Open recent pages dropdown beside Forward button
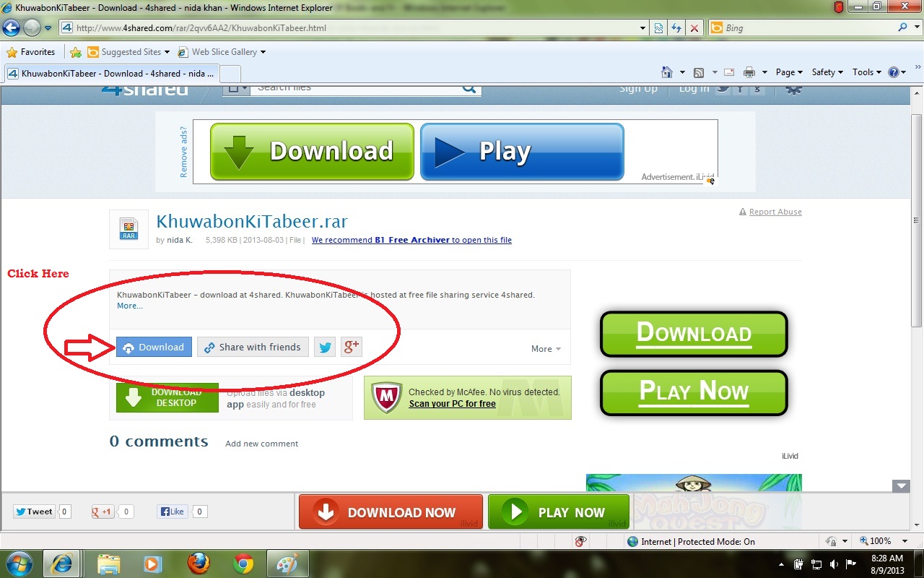This screenshot has width=924, height=578. point(48,28)
